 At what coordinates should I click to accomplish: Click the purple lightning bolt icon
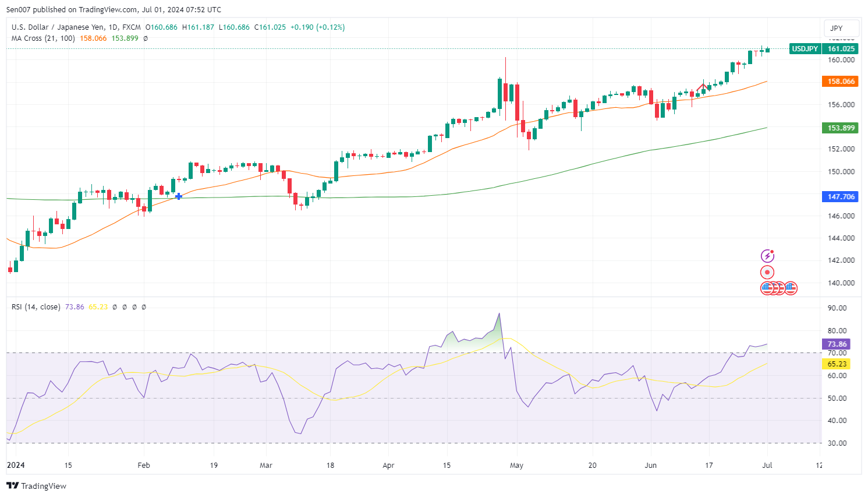(767, 256)
